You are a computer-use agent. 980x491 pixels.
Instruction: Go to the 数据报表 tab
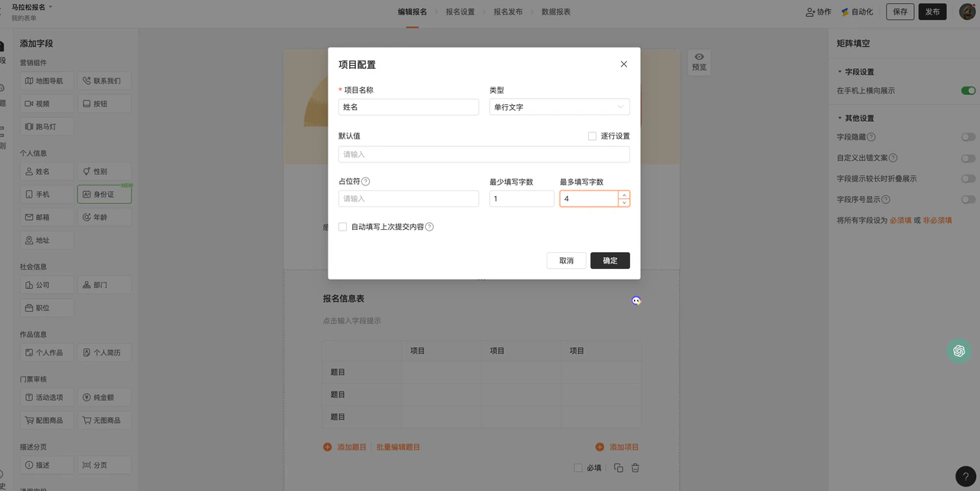coord(556,11)
